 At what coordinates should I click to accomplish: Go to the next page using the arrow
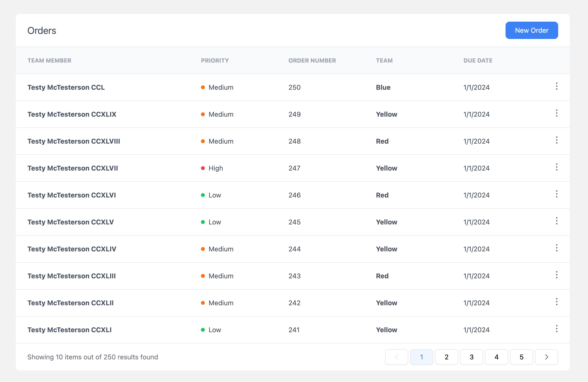coord(546,357)
